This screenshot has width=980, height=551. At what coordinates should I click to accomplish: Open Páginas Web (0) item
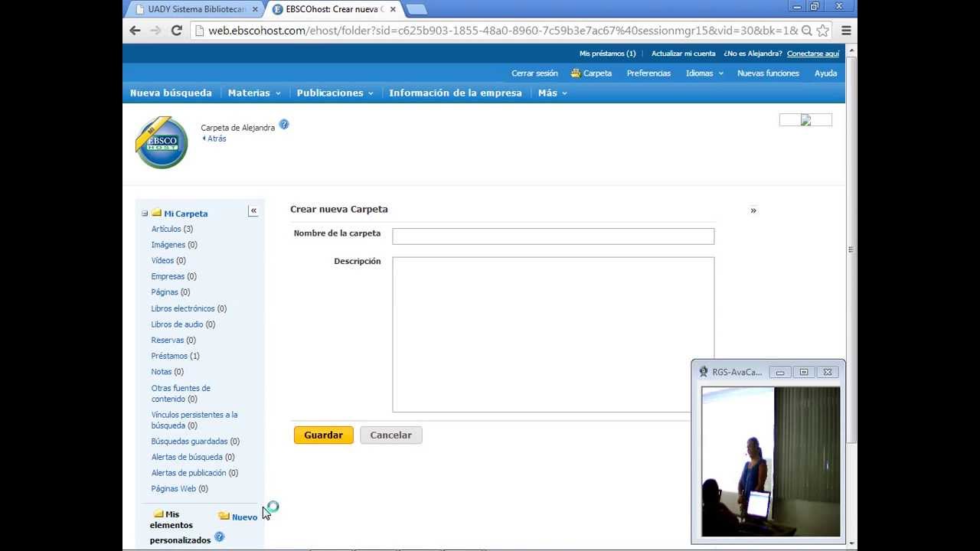pos(179,489)
